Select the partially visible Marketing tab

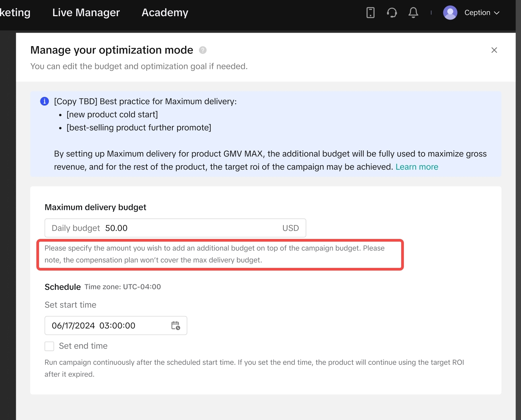pos(15,12)
